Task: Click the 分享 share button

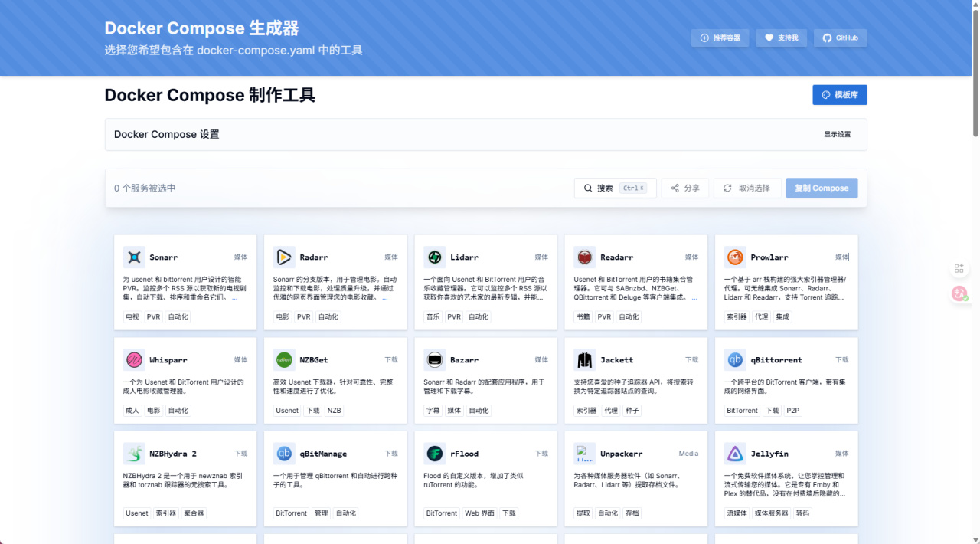Action: (685, 188)
